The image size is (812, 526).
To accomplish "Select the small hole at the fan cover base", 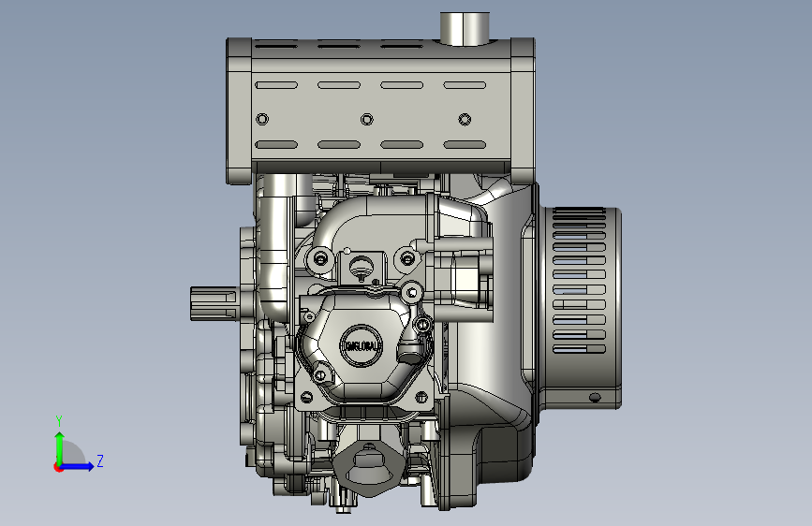I will 595,397.
